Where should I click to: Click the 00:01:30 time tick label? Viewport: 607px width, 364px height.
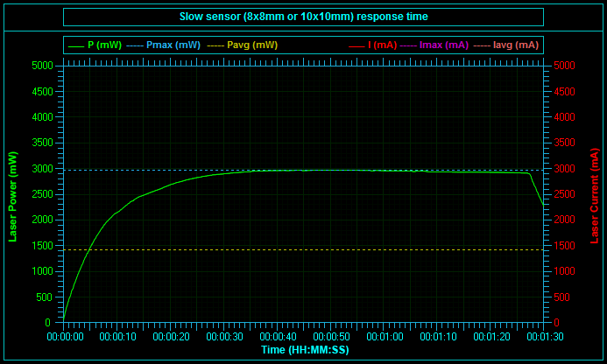pos(545,337)
